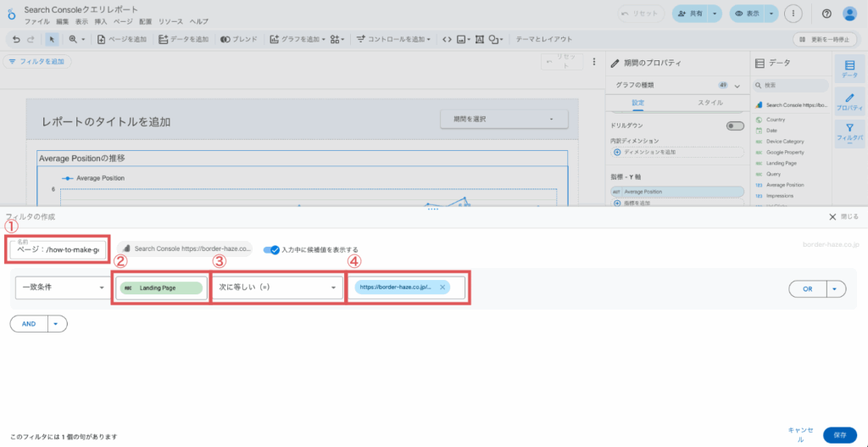Open the Filter bar (フィルタバー) side panel icon
This screenshot has height=447, width=868.
pos(849,133)
